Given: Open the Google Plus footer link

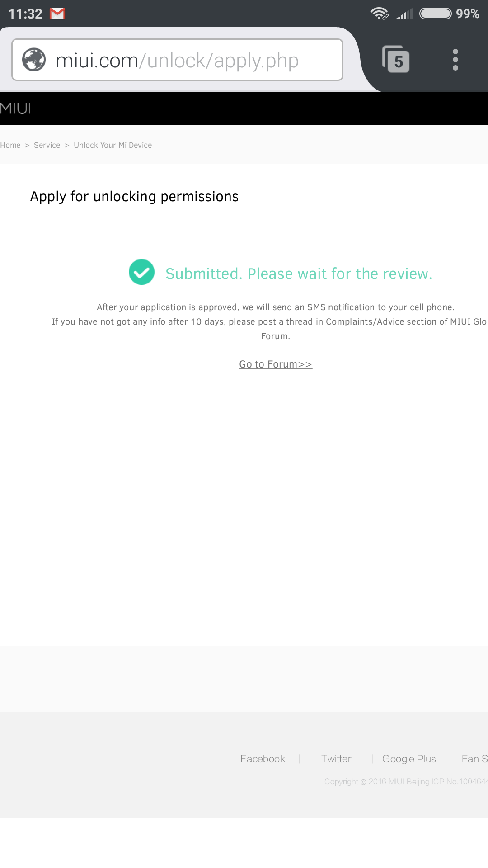Looking at the screenshot, I should [409, 759].
